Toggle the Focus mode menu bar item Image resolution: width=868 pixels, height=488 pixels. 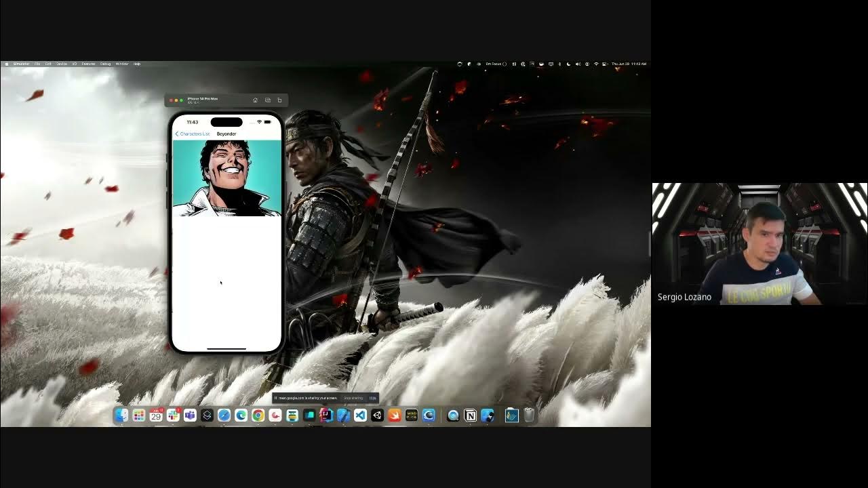(496, 64)
